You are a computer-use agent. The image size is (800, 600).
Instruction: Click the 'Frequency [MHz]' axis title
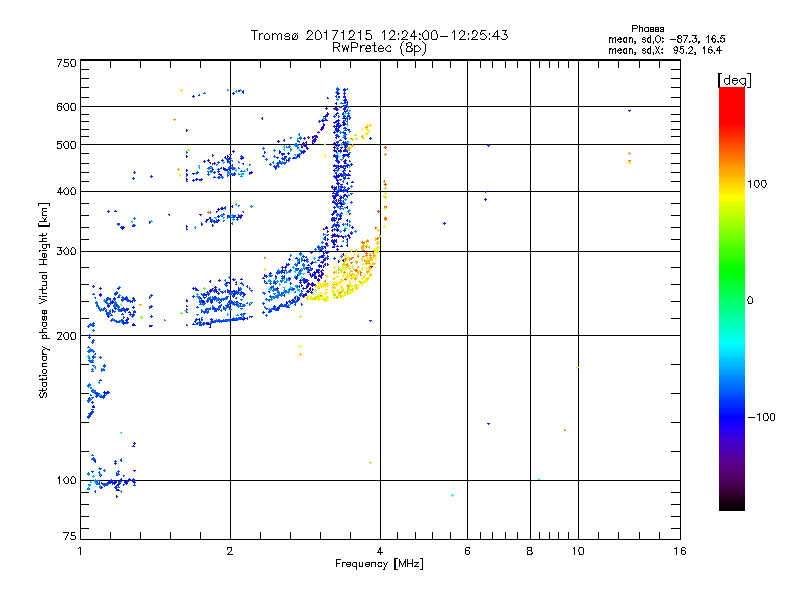pyautogui.click(x=379, y=564)
